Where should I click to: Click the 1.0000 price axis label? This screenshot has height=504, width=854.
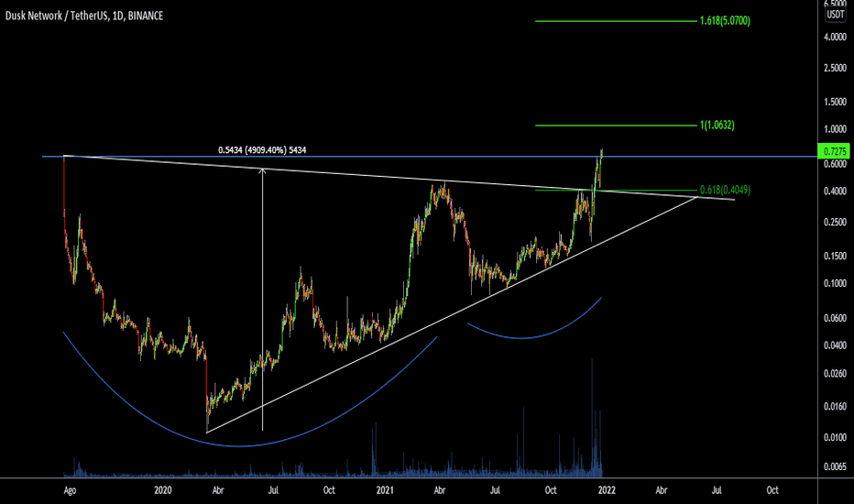tap(835, 129)
